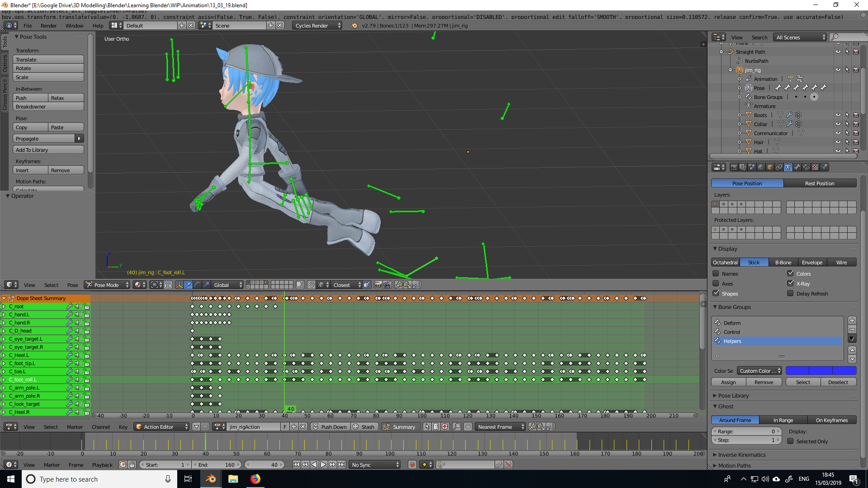The height and width of the screenshot is (488, 868).
Task: Open the World properties tab icon
Action: [x=761, y=167]
